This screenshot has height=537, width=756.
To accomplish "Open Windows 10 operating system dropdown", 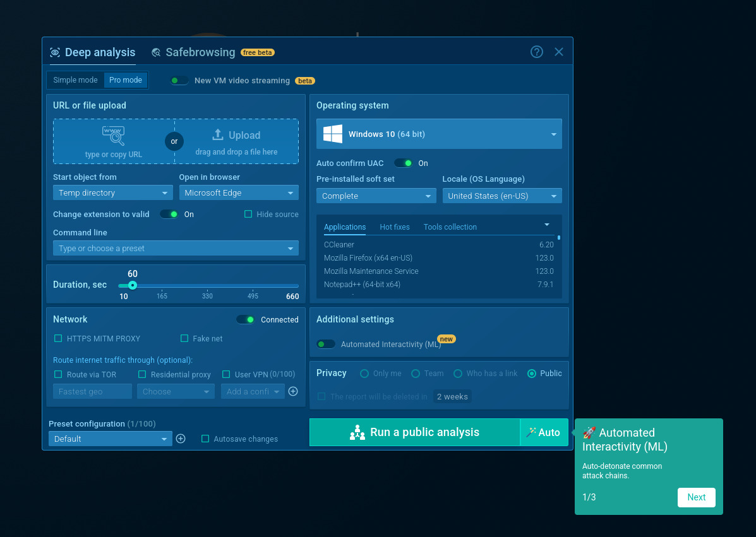I will pyautogui.click(x=439, y=134).
